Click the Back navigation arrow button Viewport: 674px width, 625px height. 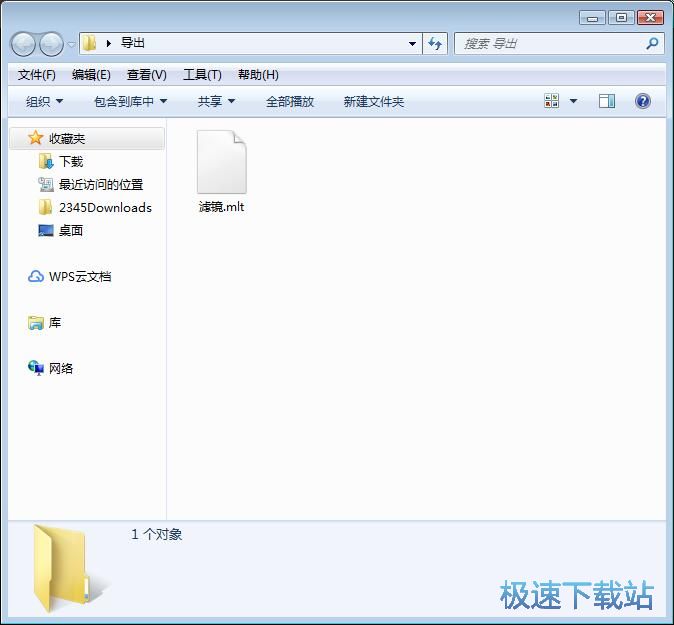pyautogui.click(x=23, y=44)
